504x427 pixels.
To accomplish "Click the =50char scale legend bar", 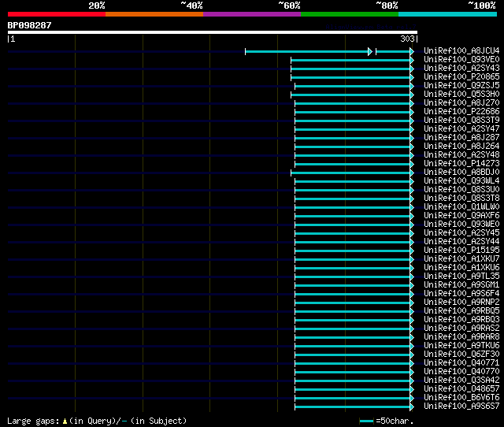I will [366, 421].
